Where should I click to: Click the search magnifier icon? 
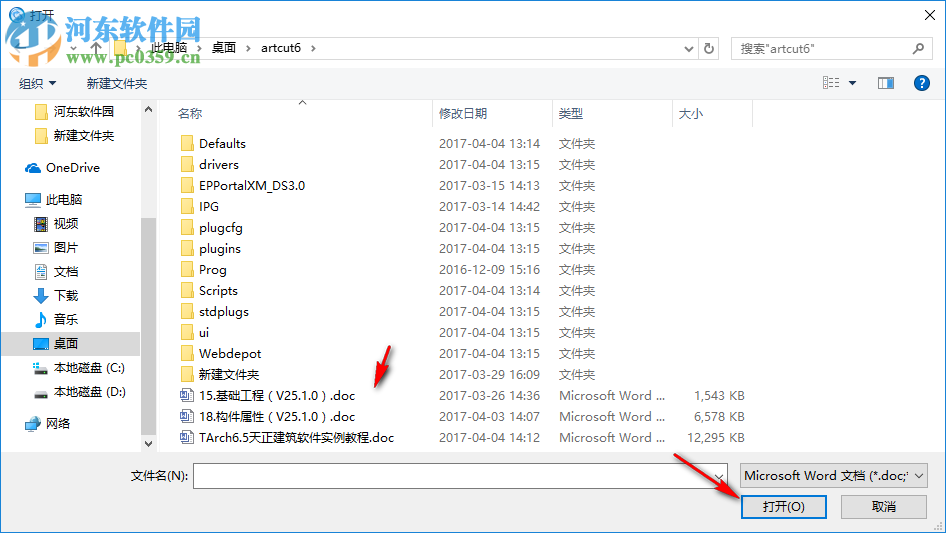point(918,48)
